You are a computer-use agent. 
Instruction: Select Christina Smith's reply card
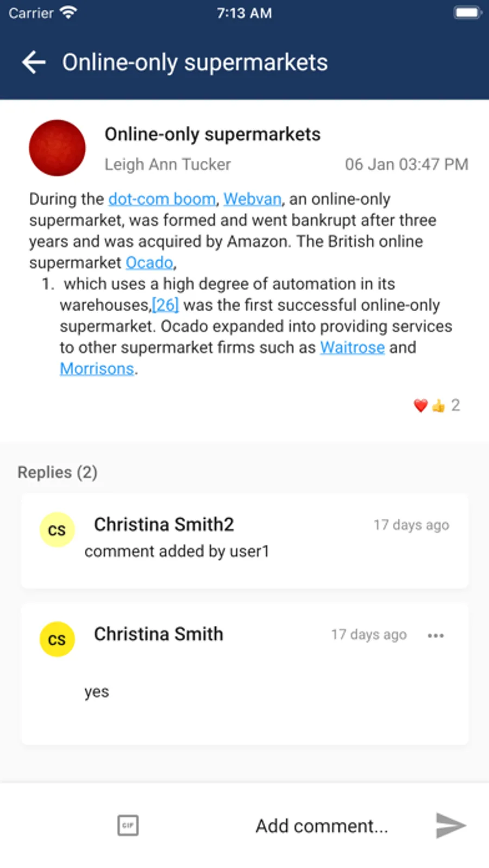click(x=244, y=672)
